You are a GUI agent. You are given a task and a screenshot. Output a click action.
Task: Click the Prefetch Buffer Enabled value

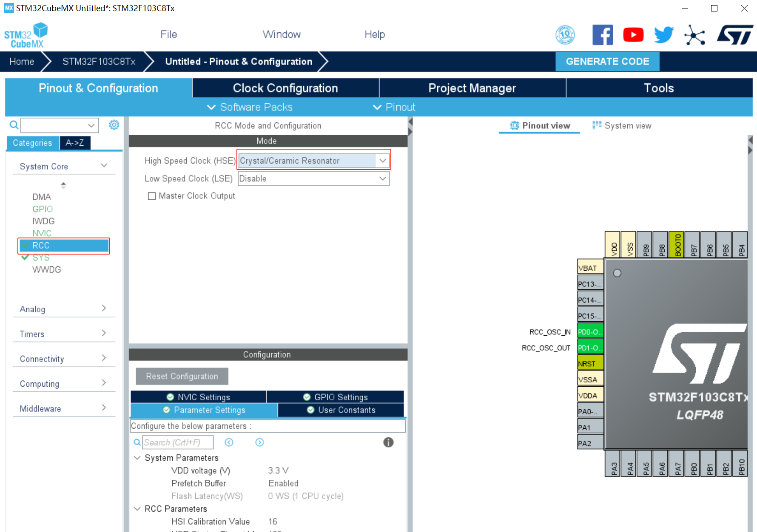(x=284, y=483)
